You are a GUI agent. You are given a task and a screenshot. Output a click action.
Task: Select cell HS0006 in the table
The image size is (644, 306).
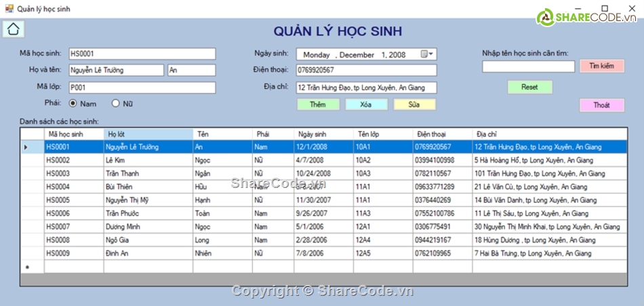coord(74,214)
